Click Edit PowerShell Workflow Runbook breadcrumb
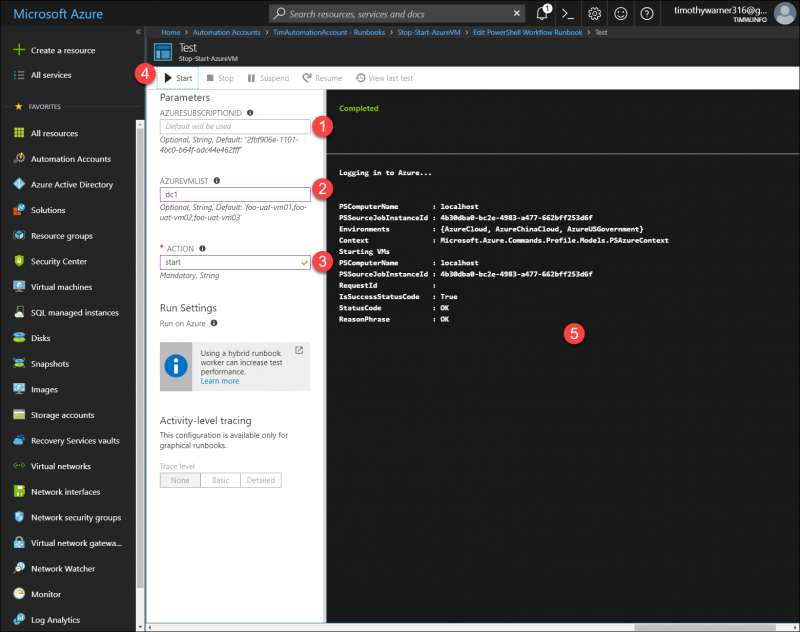This screenshot has height=632, width=800. click(x=528, y=32)
